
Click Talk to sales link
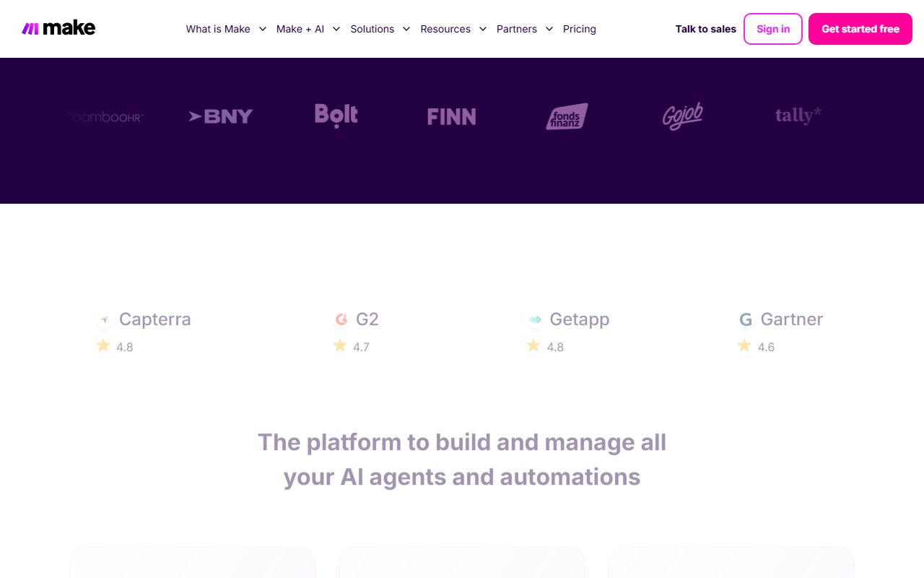(x=706, y=29)
